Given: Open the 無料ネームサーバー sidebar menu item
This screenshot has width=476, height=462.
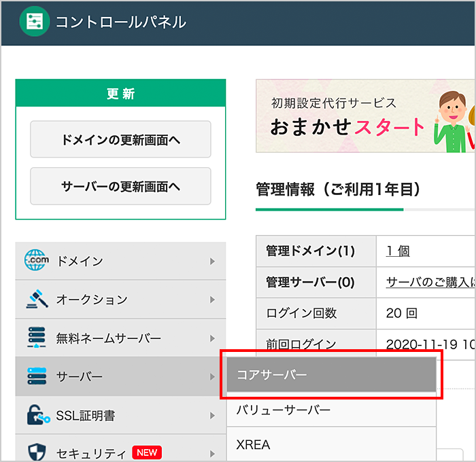Looking at the screenshot, I should click(120, 338).
